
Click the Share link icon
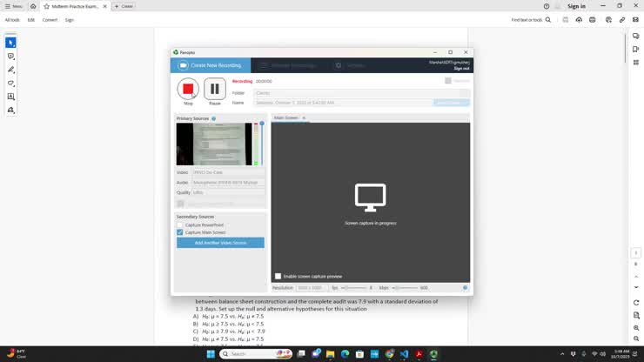pos(622,20)
